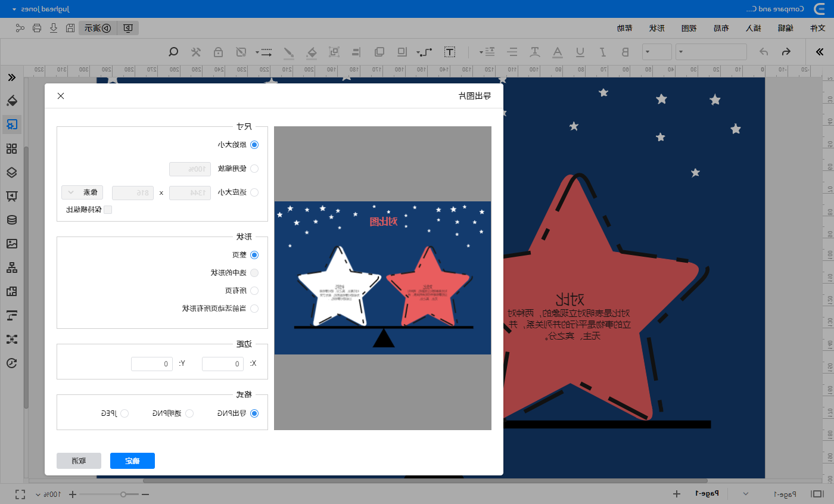Switch to the bold Page-1 tab
The width and height of the screenshot is (834, 504).
pos(708,493)
